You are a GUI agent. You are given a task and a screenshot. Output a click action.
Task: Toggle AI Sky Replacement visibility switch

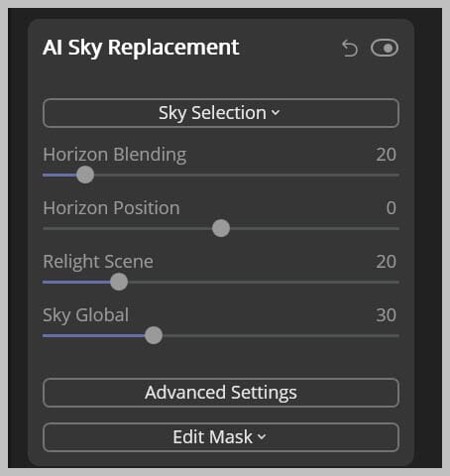(x=385, y=48)
